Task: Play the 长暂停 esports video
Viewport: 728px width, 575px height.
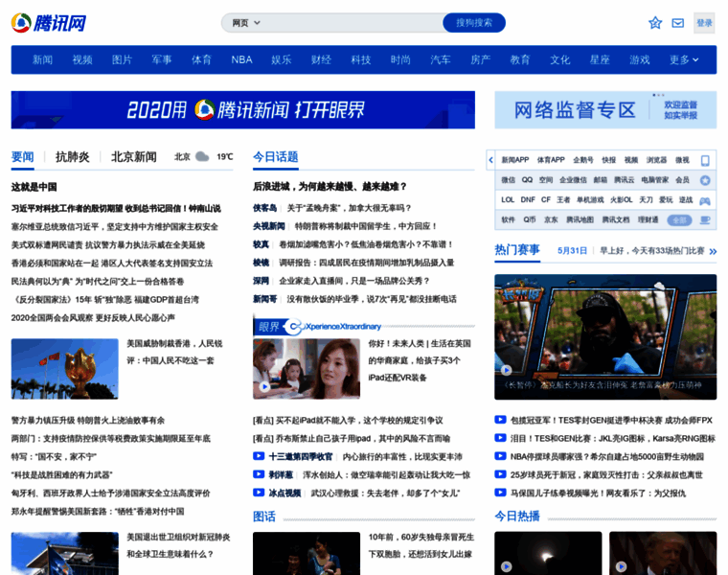Action: pyautogui.click(x=506, y=370)
